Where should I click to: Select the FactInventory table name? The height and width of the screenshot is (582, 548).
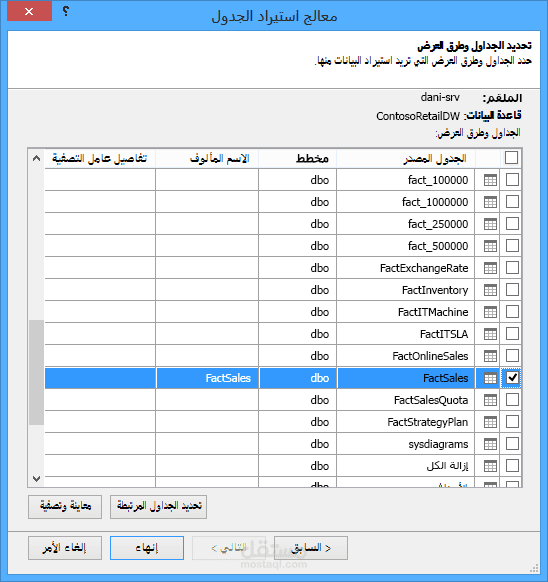[x=435, y=290]
